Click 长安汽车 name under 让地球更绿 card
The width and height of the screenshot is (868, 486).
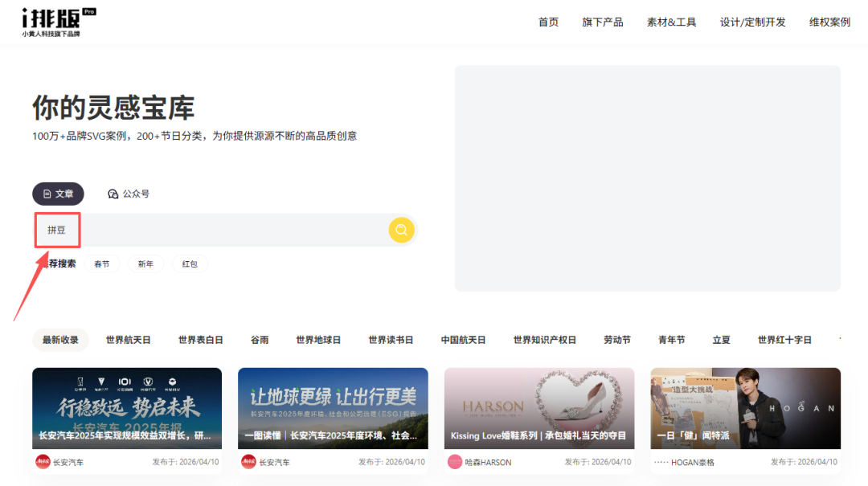[x=274, y=462]
